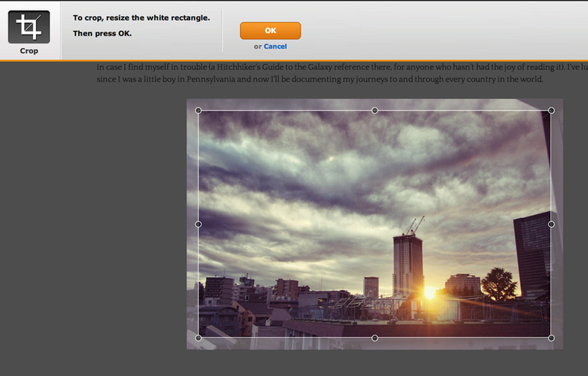Grab the top-right crop corner handle
This screenshot has height=376, width=588.
click(x=551, y=111)
